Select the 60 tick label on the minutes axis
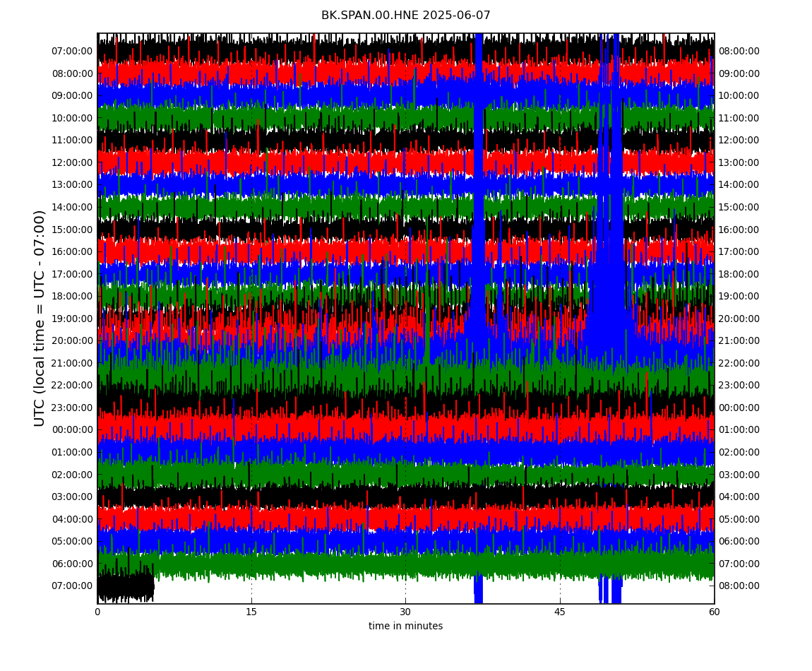The image size is (812, 671). pos(714,612)
